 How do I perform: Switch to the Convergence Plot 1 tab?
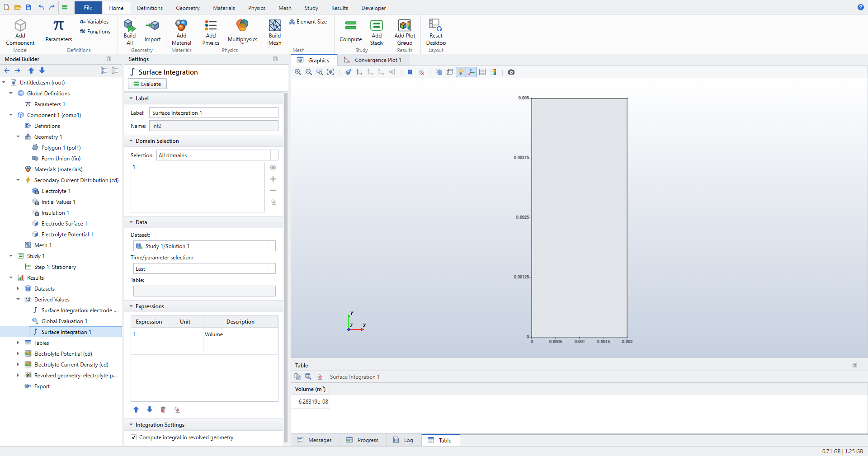(373, 60)
